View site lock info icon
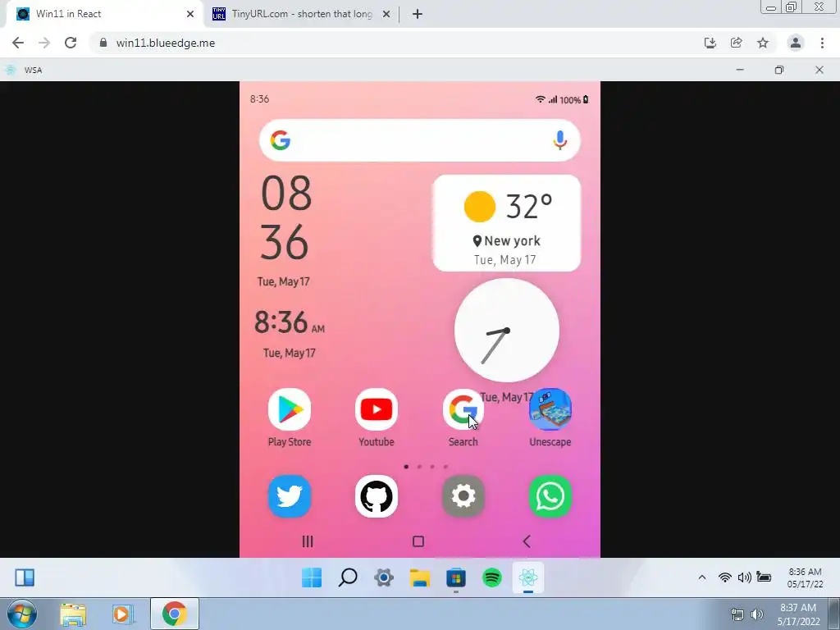This screenshot has height=630, width=840. click(103, 43)
